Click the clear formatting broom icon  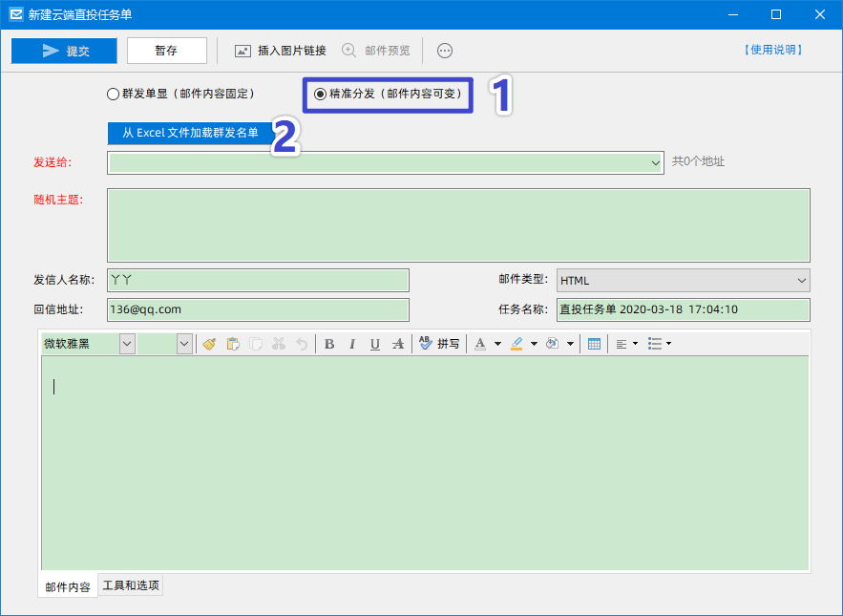pyautogui.click(x=210, y=344)
